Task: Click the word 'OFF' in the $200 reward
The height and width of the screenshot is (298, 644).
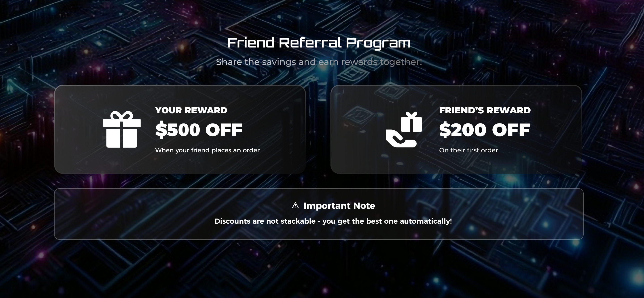Action: 511,130
